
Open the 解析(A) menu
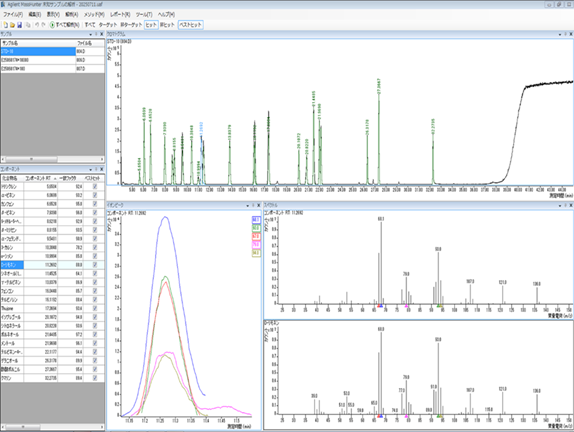pos(71,15)
